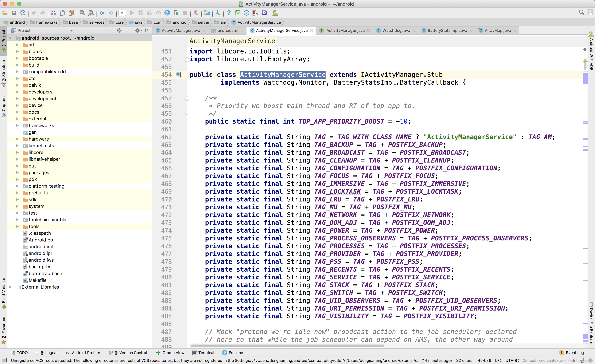Expand the packages folder
The width and height of the screenshot is (595, 364).
[x=17, y=173]
